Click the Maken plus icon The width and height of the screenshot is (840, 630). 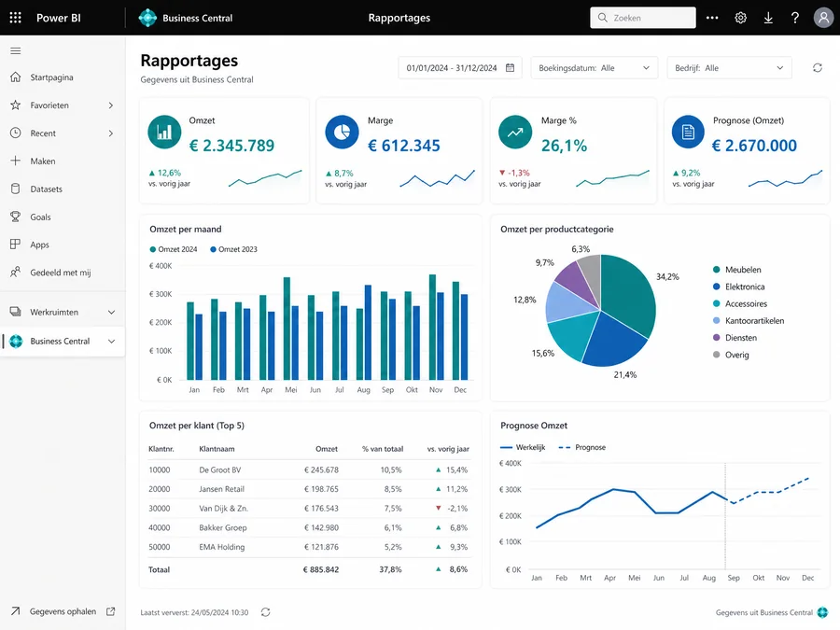coord(16,161)
